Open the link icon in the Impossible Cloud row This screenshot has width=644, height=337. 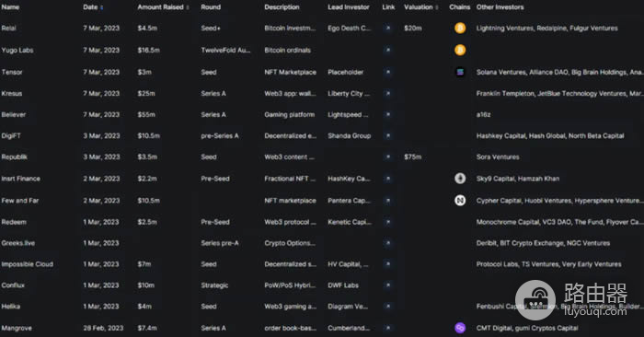point(387,264)
